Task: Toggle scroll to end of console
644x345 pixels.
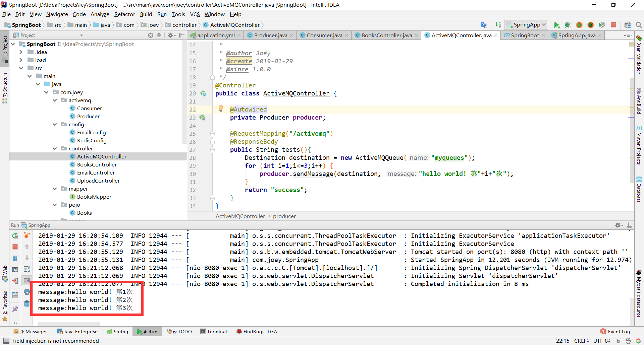Action: coord(27,281)
